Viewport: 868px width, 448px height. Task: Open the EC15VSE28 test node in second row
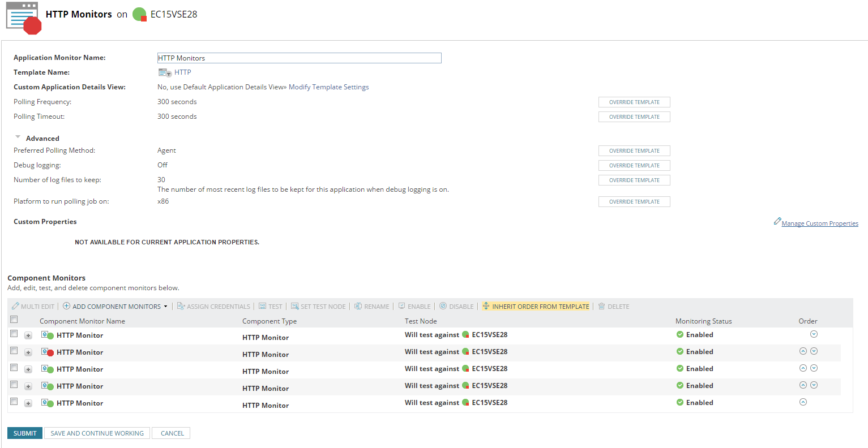(x=490, y=352)
